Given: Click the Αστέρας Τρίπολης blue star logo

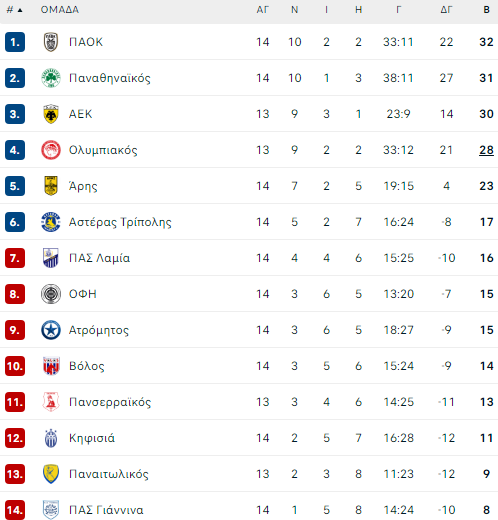Looking at the screenshot, I should (x=51, y=222).
